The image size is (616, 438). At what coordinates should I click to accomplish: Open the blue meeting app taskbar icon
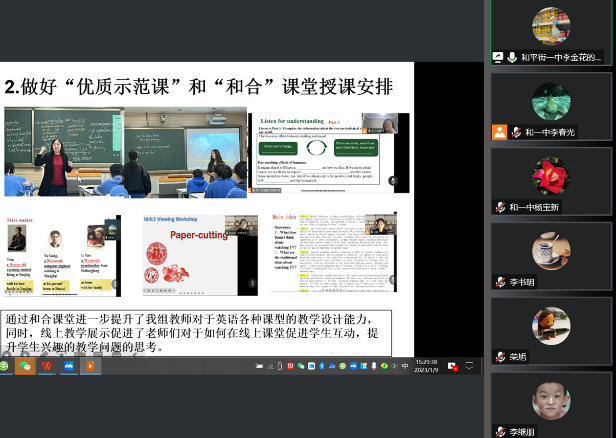(x=69, y=366)
